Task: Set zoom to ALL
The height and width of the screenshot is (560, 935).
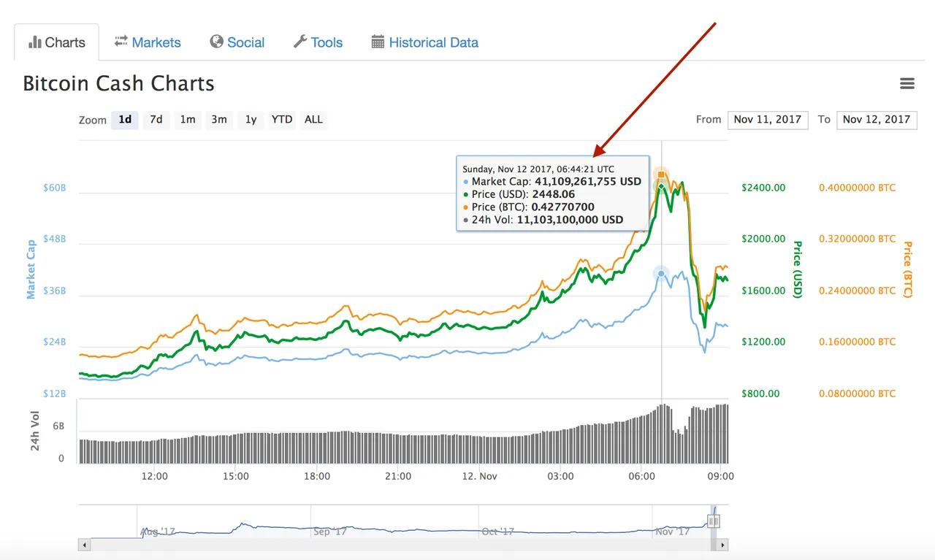Action: click(313, 120)
